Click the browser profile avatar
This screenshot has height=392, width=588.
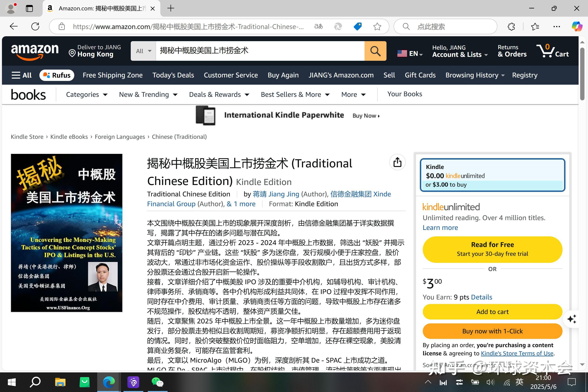coord(11,8)
